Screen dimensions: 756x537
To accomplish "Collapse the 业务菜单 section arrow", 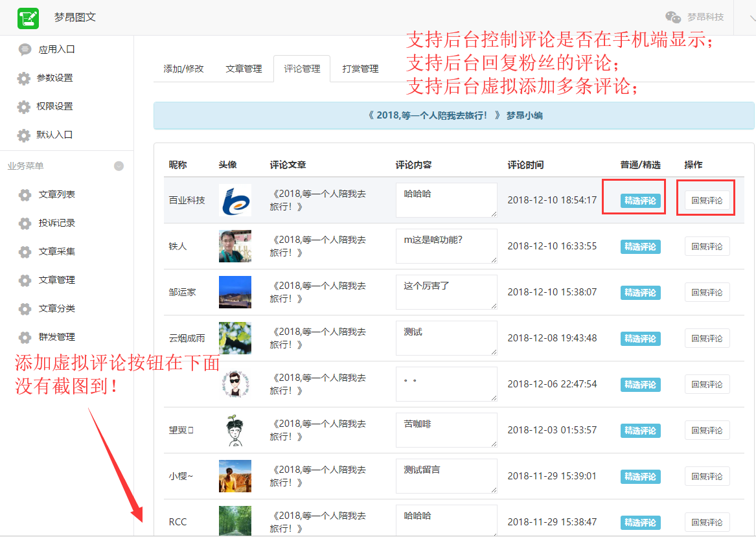I will 119,166.
